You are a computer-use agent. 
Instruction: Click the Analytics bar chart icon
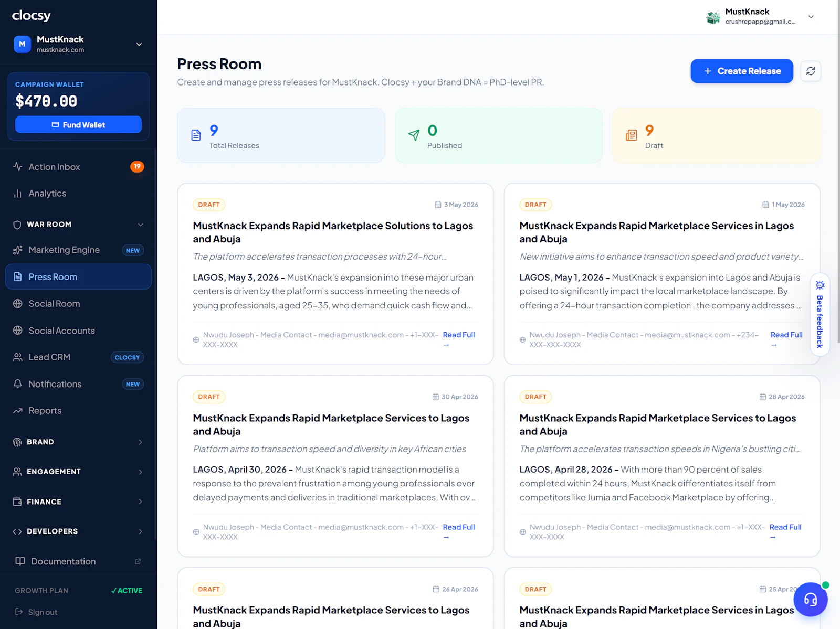click(x=18, y=194)
